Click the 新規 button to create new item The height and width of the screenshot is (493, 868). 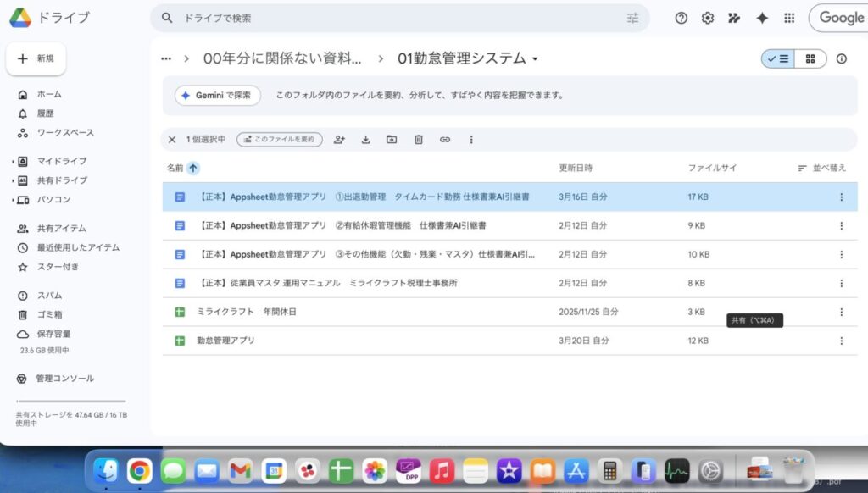36,58
